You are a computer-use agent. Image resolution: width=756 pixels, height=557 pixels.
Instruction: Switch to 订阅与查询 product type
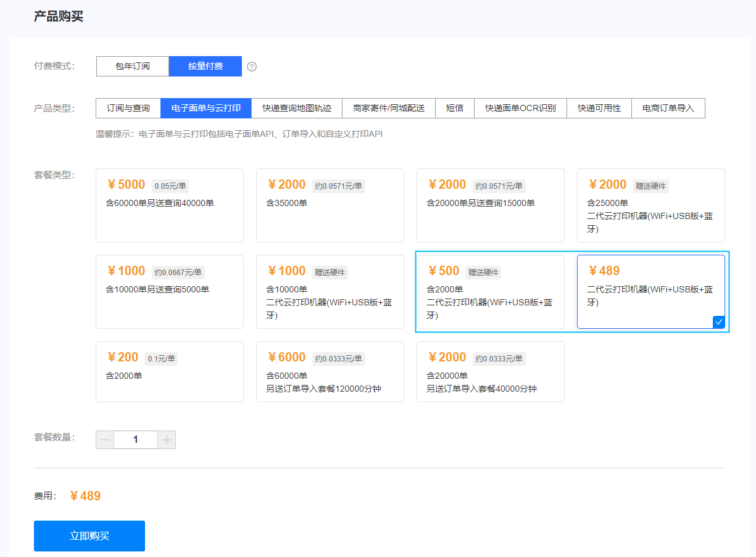[128, 108]
